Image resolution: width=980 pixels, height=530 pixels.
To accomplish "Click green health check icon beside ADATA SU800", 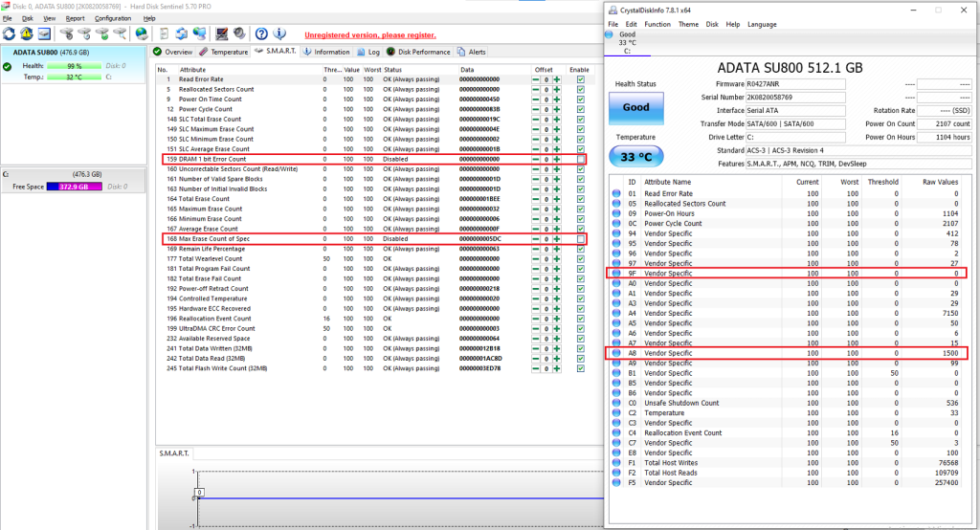I will [x=7, y=67].
